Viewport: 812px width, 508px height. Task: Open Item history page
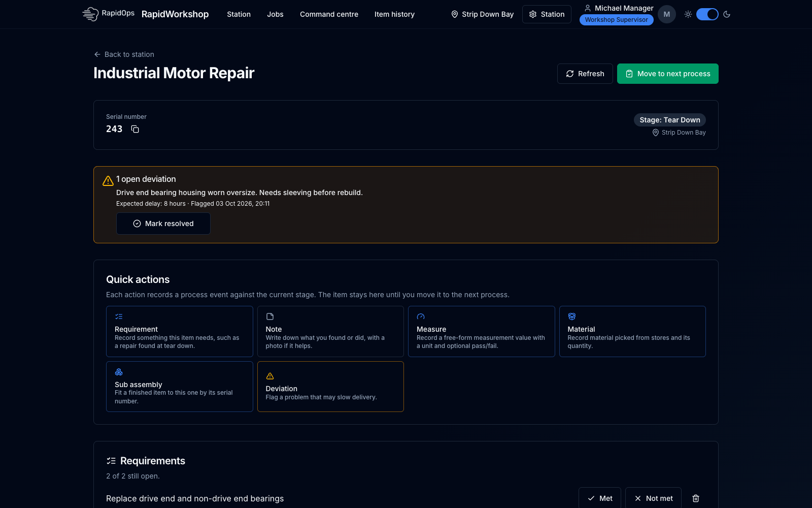(x=394, y=14)
